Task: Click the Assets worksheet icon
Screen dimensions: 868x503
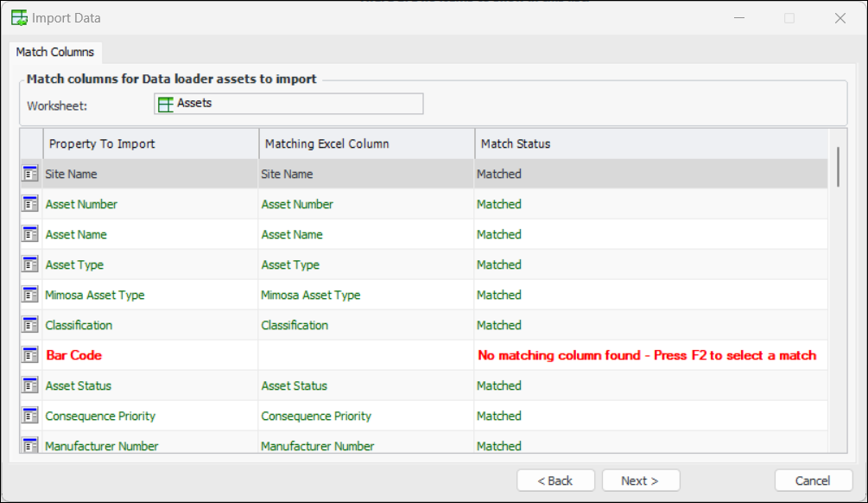Action: pos(165,104)
